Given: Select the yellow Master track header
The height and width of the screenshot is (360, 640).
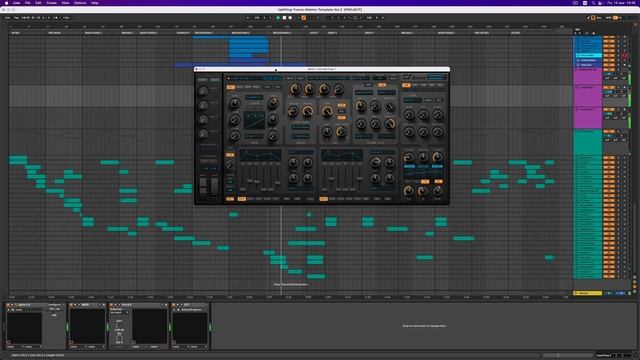Looking at the screenshot, I should coord(588,293).
